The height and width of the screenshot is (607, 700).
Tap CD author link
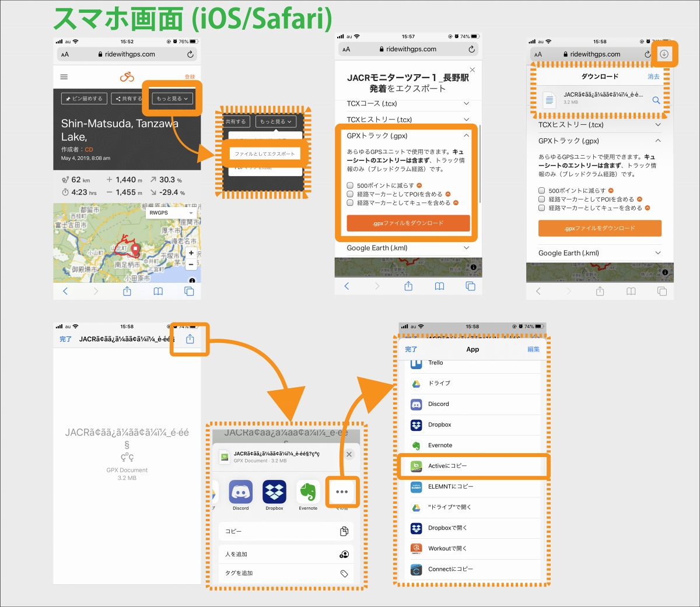89,150
